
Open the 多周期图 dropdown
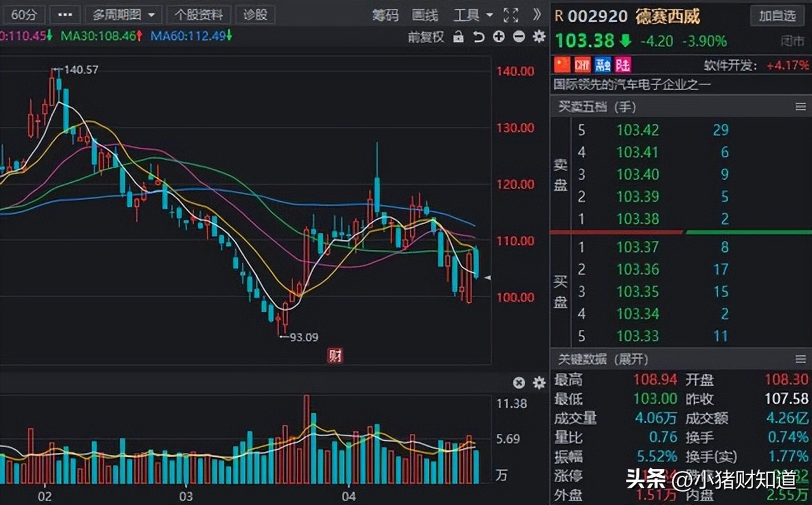(122, 15)
